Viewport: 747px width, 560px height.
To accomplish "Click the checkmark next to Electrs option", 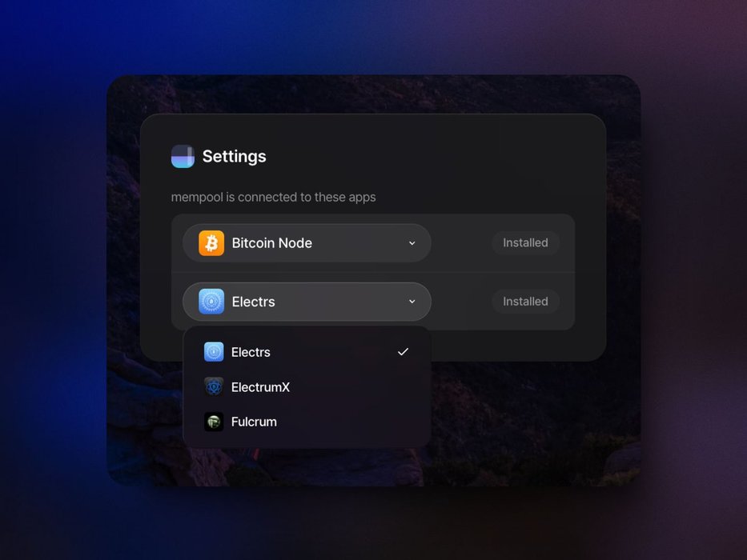I will click(x=403, y=352).
